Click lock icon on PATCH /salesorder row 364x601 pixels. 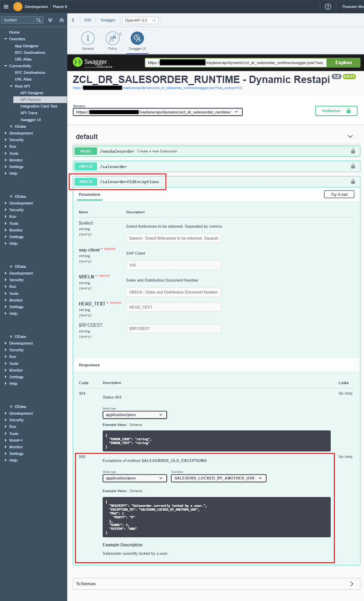353,166
